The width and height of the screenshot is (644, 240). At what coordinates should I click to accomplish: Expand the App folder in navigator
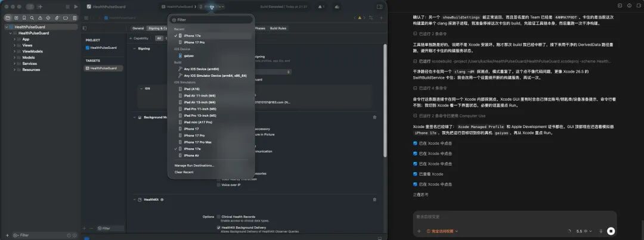(x=14, y=39)
